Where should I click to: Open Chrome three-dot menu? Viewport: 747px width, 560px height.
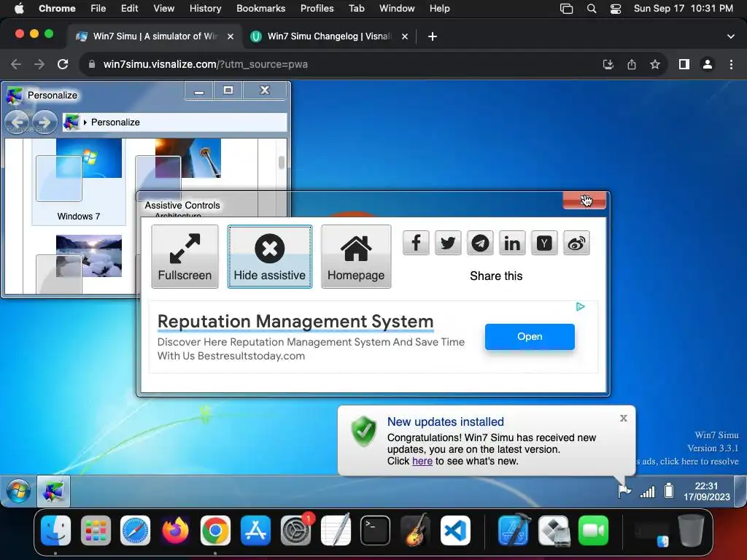pos(731,64)
